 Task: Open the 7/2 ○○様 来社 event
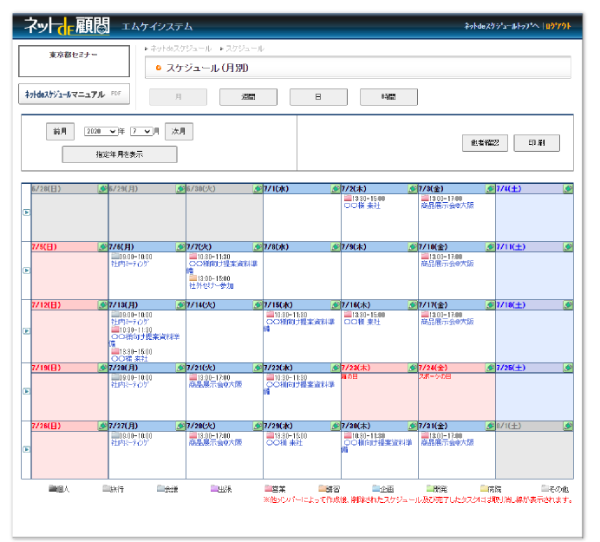click(362, 206)
